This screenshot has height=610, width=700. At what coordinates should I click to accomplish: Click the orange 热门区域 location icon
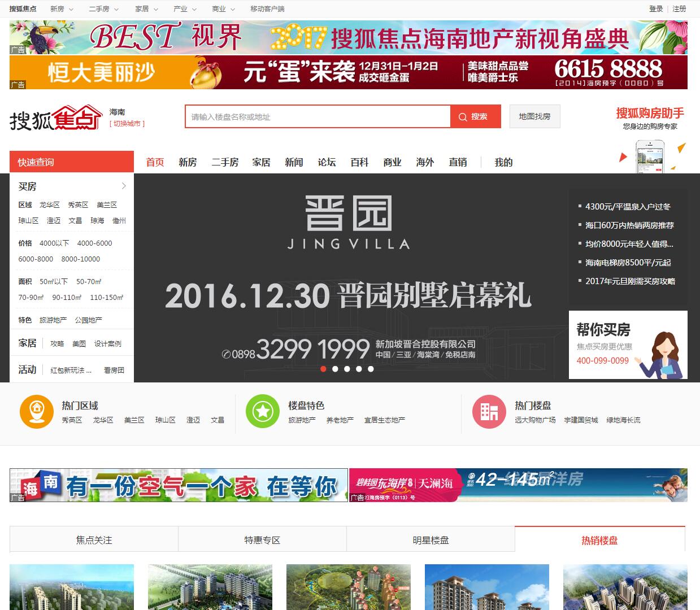[36, 411]
